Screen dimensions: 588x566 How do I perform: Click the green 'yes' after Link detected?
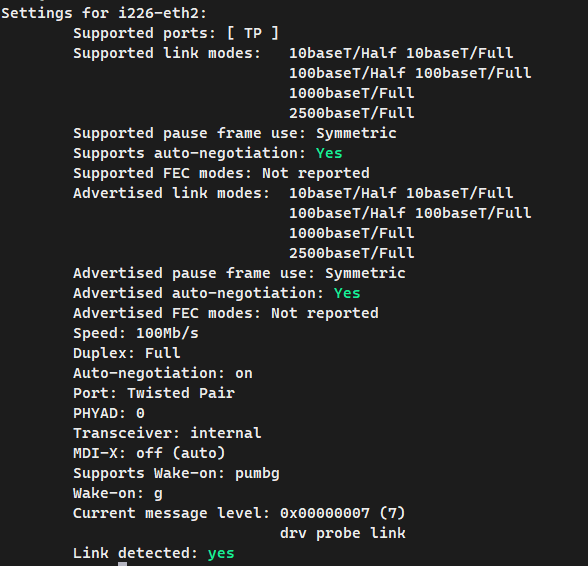pyautogui.click(x=221, y=553)
